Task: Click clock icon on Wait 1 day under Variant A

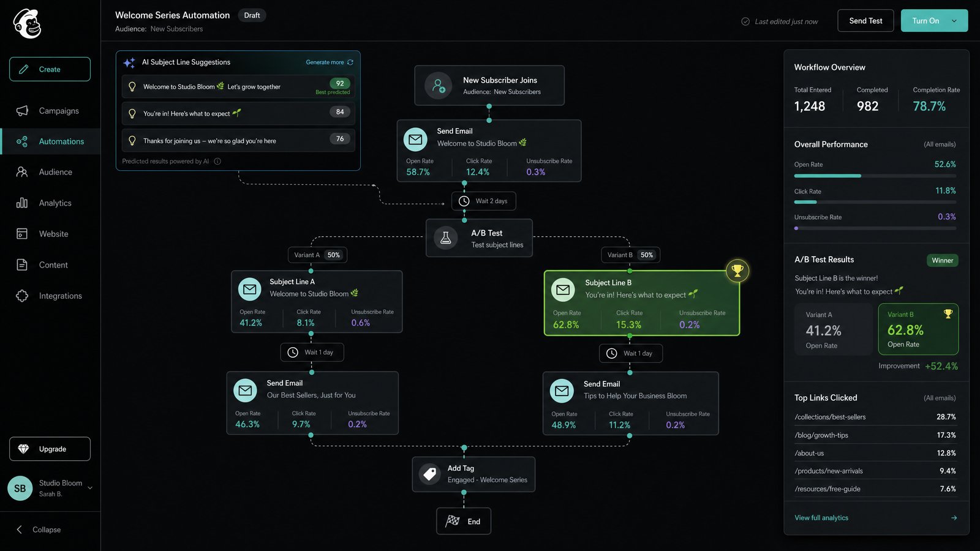Action: 293,352
